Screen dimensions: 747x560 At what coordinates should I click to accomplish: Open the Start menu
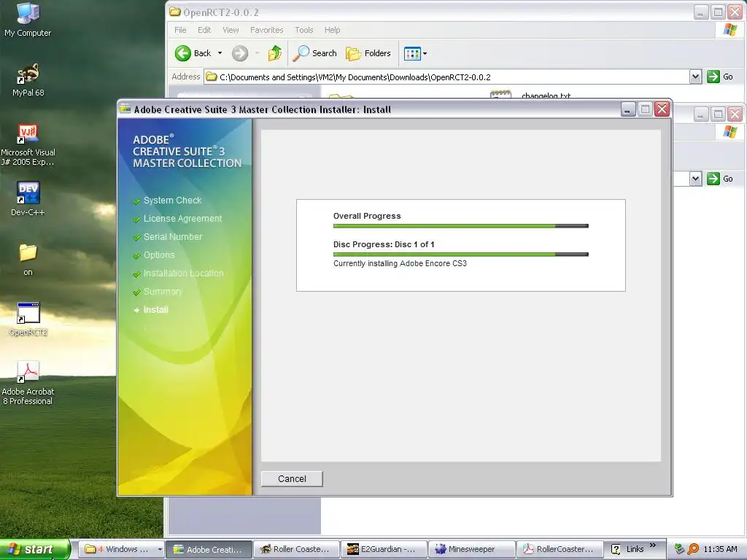pyautogui.click(x=34, y=549)
